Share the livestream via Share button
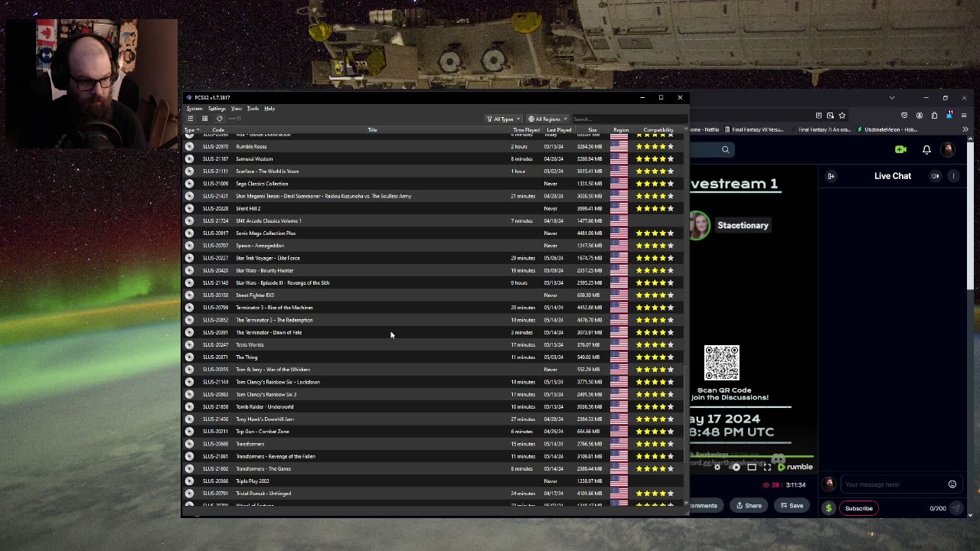980x551 pixels. (x=749, y=506)
